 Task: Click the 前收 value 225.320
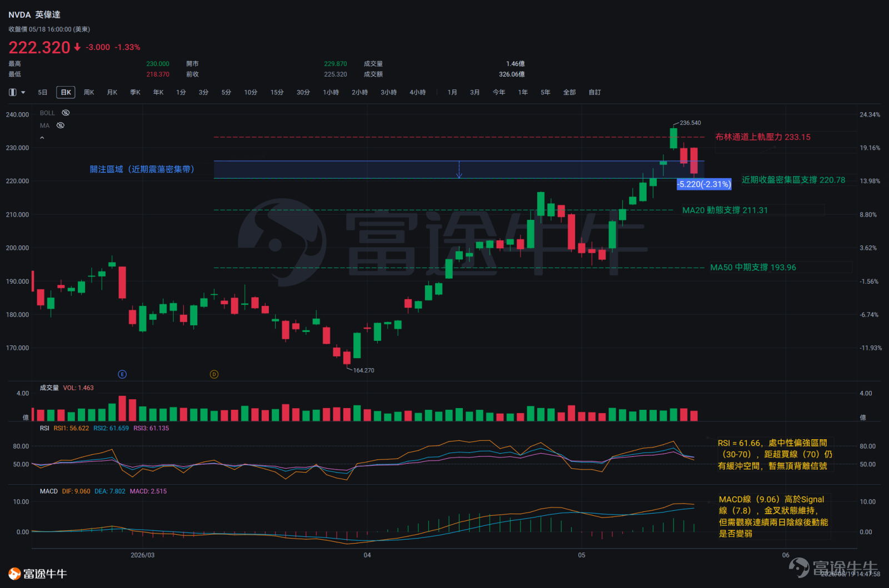click(x=336, y=74)
